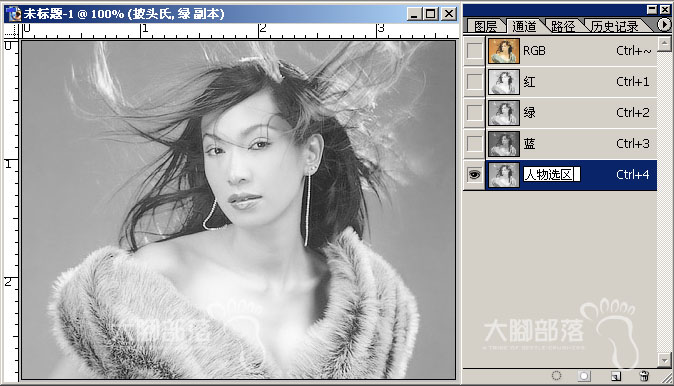Click the Ctrl+3 shortcut label
Viewport: 674px width, 386px height.
pyautogui.click(x=633, y=144)
